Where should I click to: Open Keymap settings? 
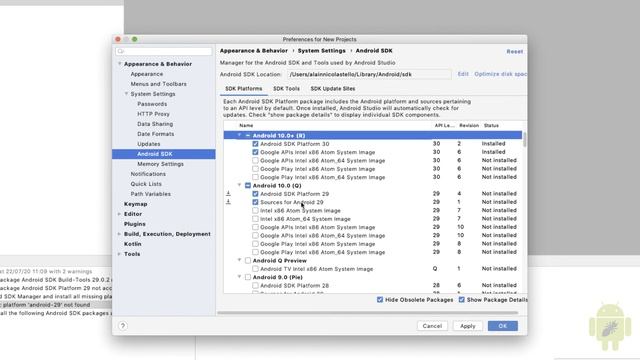(x=136, y=204)
